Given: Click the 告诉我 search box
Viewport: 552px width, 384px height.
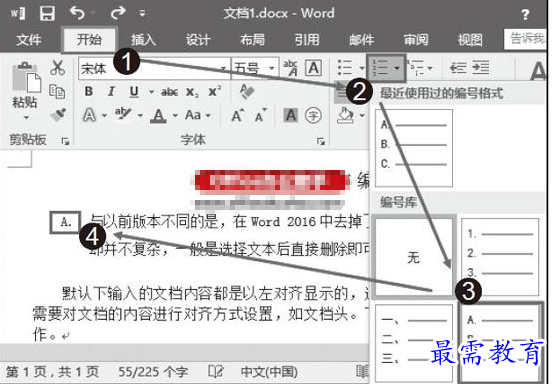Looking at the screenshot, I should pyautogui.click(x=526, y=39).
